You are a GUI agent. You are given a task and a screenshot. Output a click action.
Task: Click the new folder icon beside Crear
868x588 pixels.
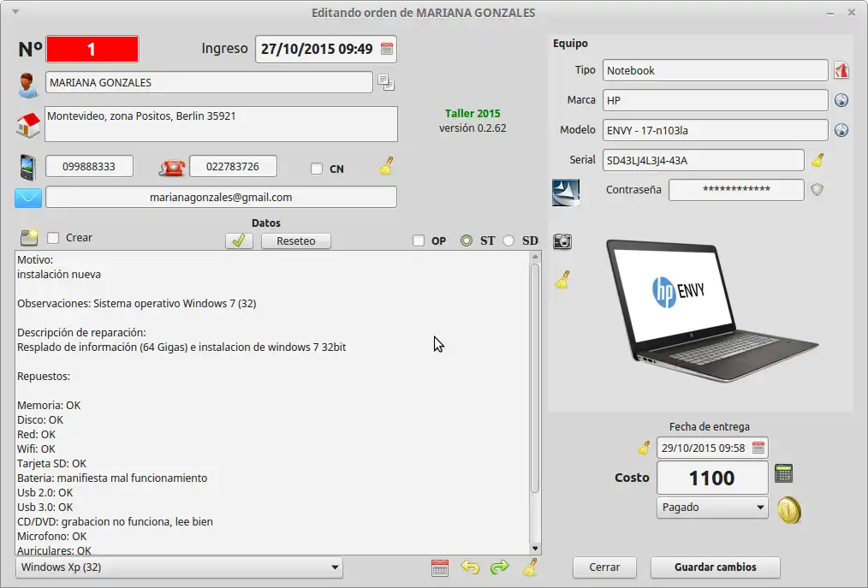coord(29,238)
